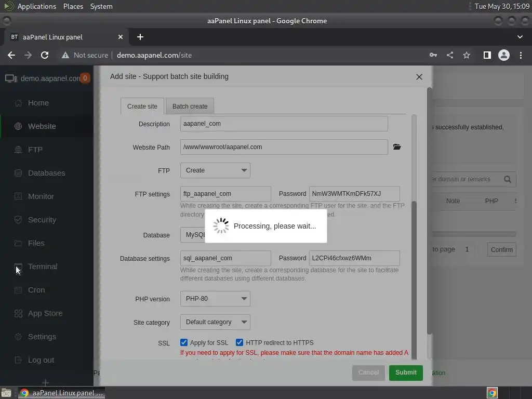The width and height of the screenshot is (532, 399).
Task: Open the Places menu
Action: pyautogui.click(x=73, y=6)
